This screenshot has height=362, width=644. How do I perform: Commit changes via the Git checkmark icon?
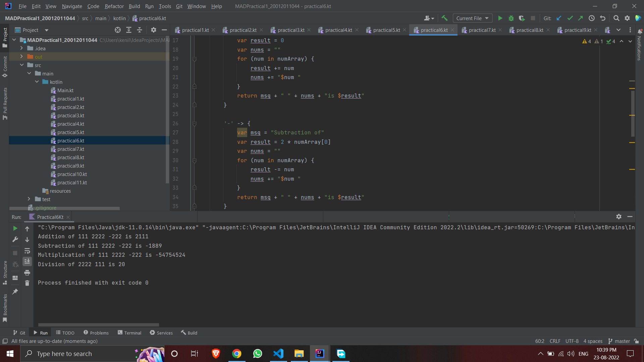point(570,18)
